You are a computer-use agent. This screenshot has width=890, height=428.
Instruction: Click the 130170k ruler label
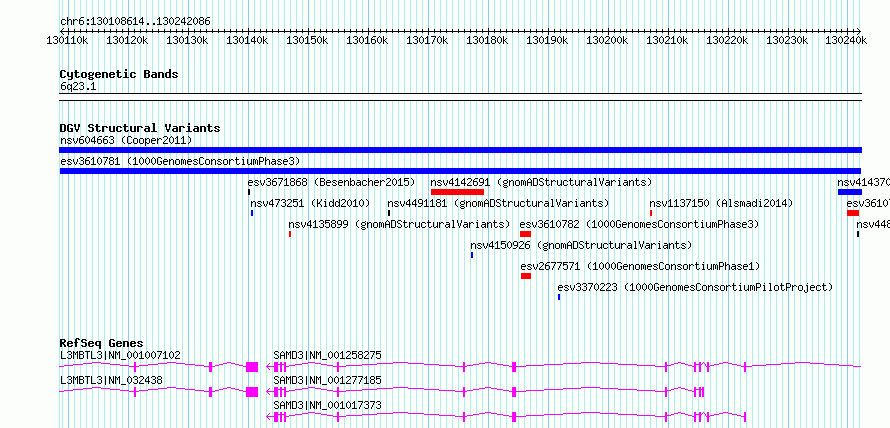pos(427,40)
